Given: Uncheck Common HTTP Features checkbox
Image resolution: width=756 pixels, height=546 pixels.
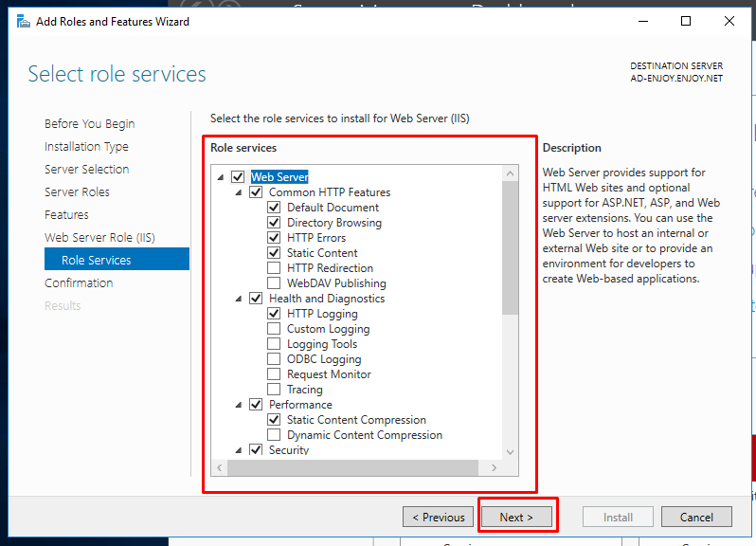Looking at the screenshot, I should coord(256,192).
